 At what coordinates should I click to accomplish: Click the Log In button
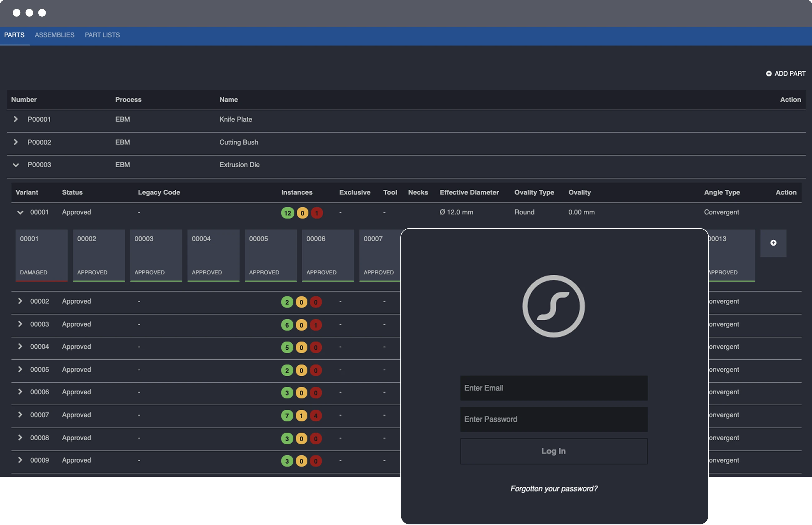click(x=554, y=451)
